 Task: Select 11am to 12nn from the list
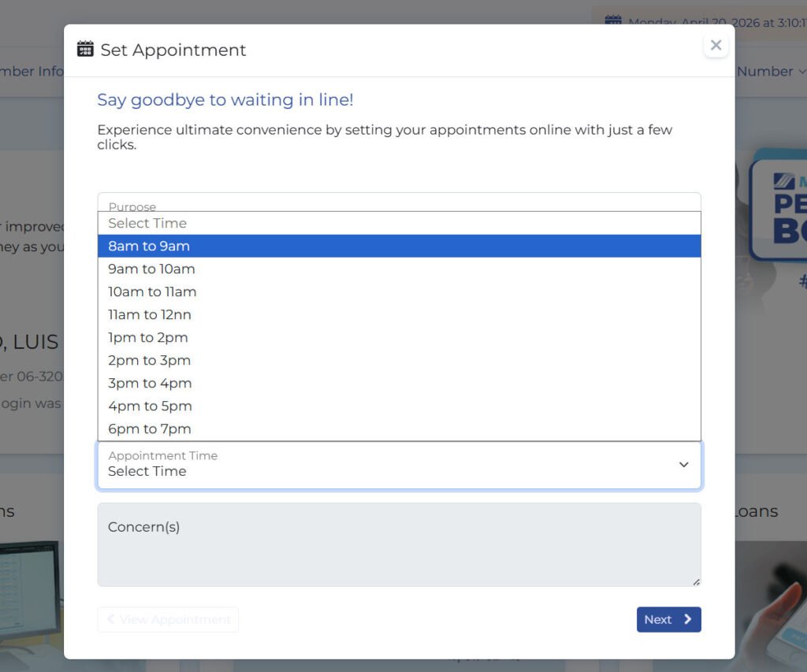[399, 314]
